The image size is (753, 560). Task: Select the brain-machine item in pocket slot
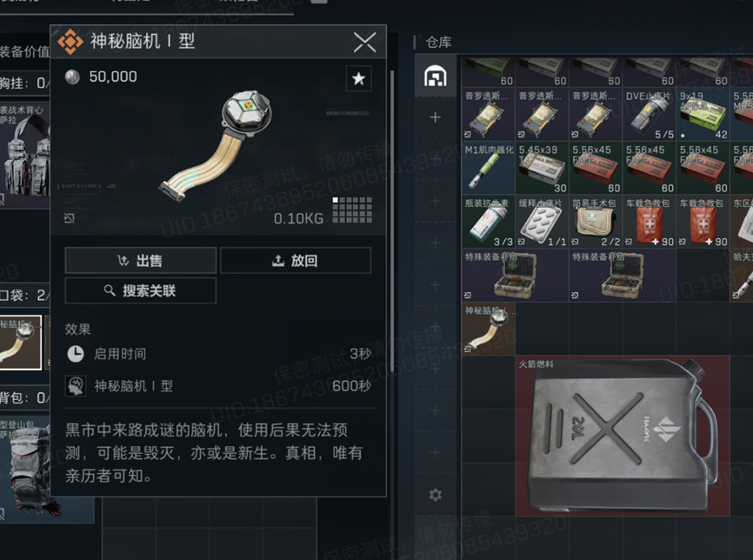coord(20,343)
